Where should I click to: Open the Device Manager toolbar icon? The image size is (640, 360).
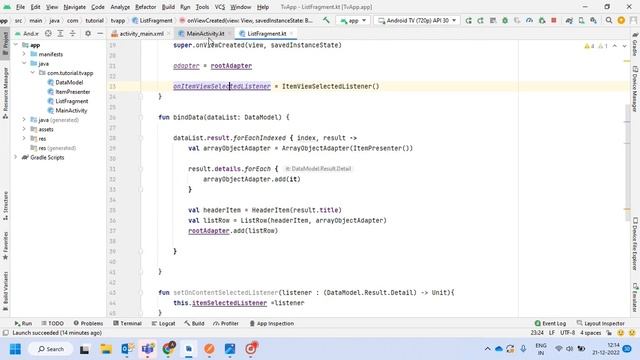pyautogui.click(x=581, y=20)
